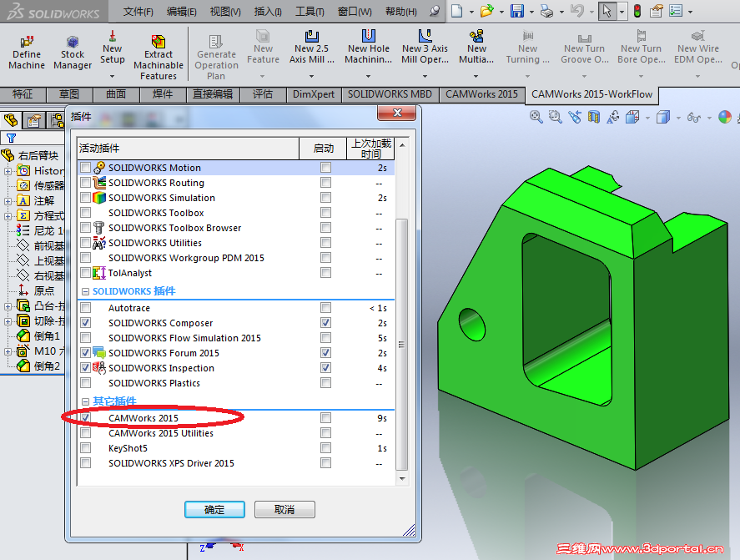Viewport: 740px width, 560px height.
Task: Open the 帮助(H) menu
Action: 401,12
